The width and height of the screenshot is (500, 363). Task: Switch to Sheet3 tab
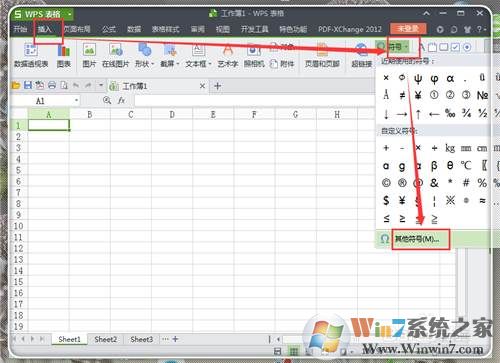(142, 339)
